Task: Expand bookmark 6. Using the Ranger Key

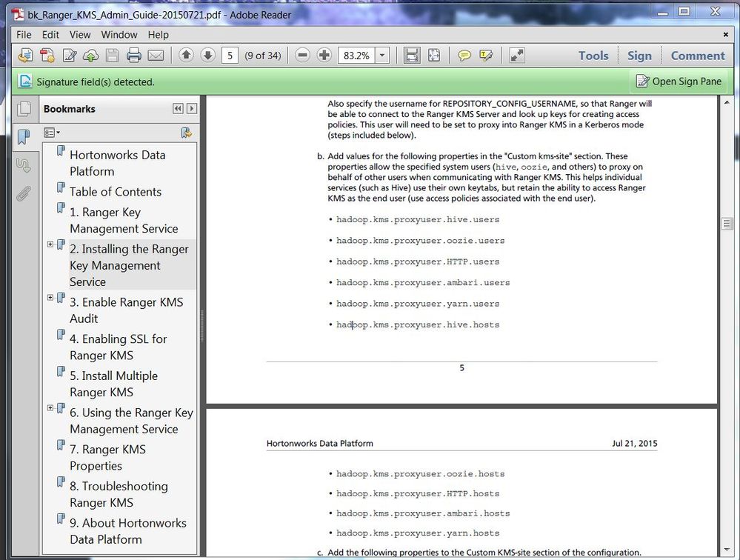Action: [x=50, y=407]
